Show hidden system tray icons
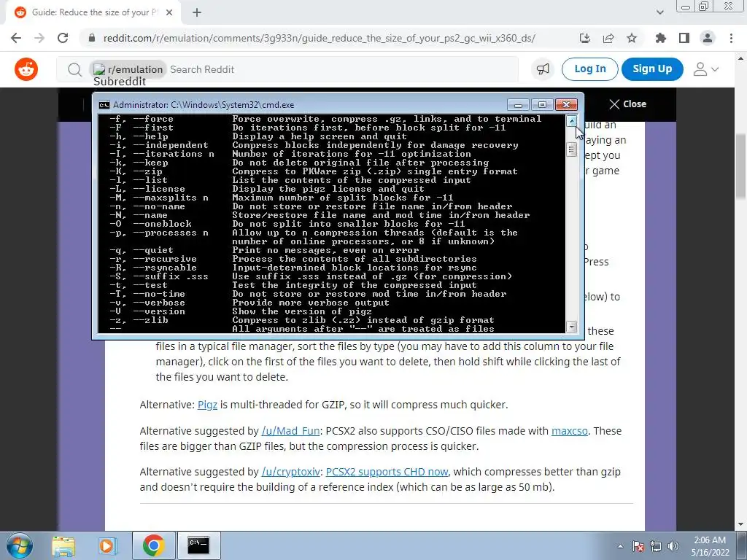The image size is (747, 560). coord(620,546)
